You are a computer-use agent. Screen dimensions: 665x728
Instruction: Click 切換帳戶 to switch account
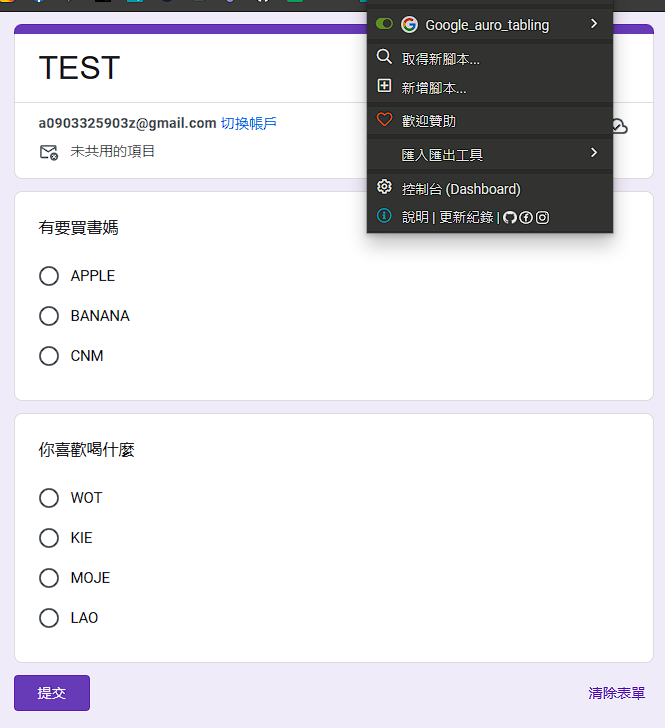(248, 123)
